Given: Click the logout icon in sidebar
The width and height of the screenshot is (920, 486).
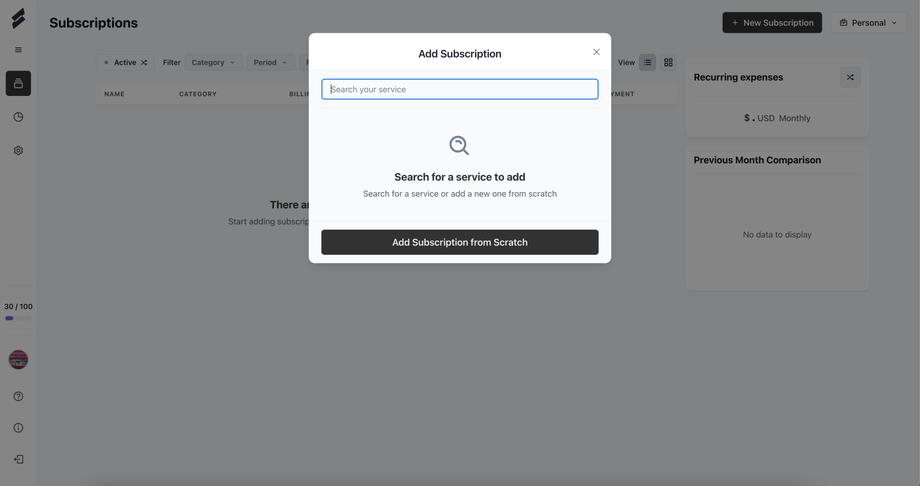Looking at the screenshot, I should [18, 459].
